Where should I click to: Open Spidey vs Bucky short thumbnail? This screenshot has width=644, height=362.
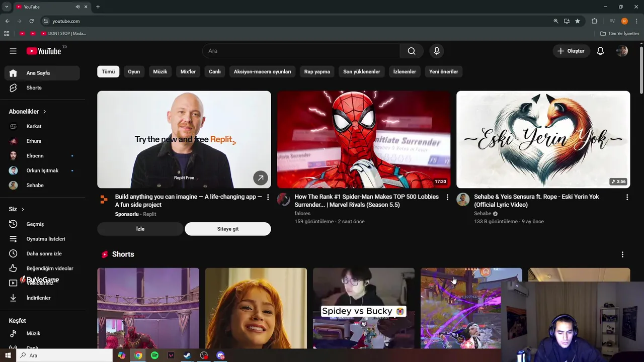(364, 308)
